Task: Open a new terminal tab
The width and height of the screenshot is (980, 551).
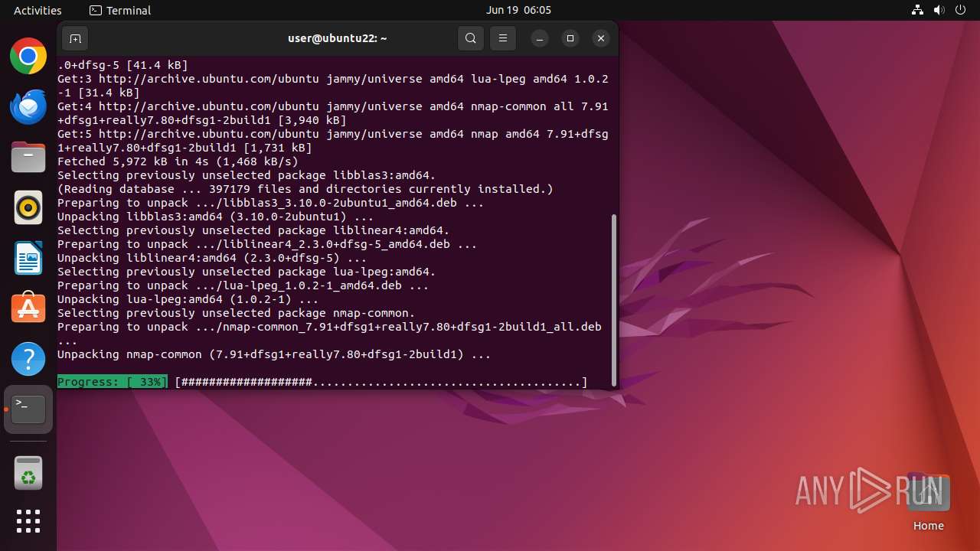Action: (x=74, y=38)
